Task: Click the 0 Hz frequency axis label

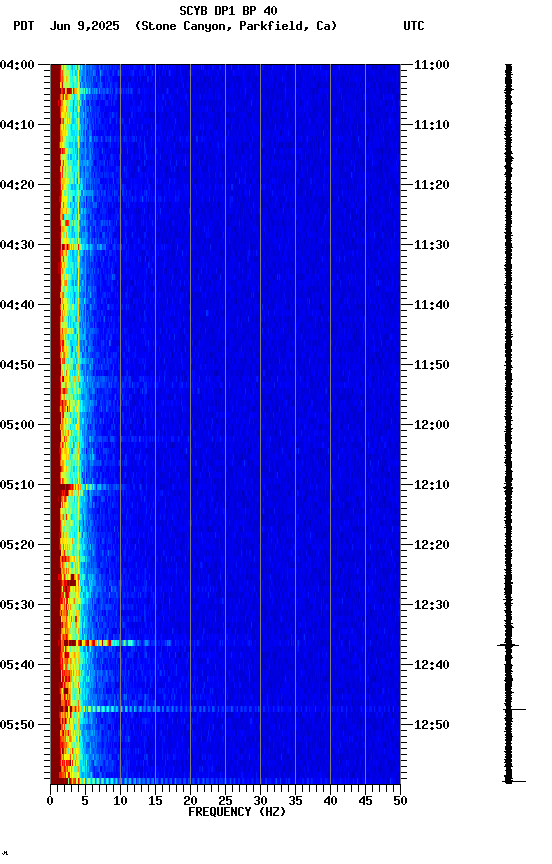Action: click(50, 801)
